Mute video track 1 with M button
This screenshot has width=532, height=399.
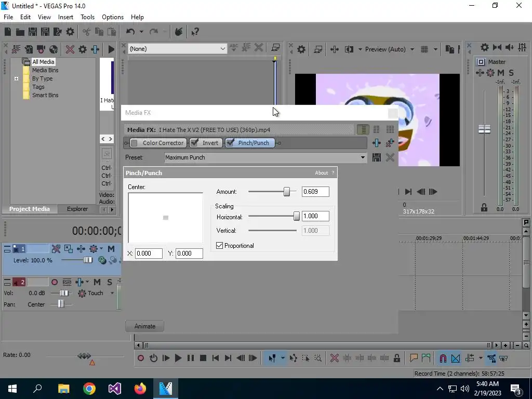(111, 249)
